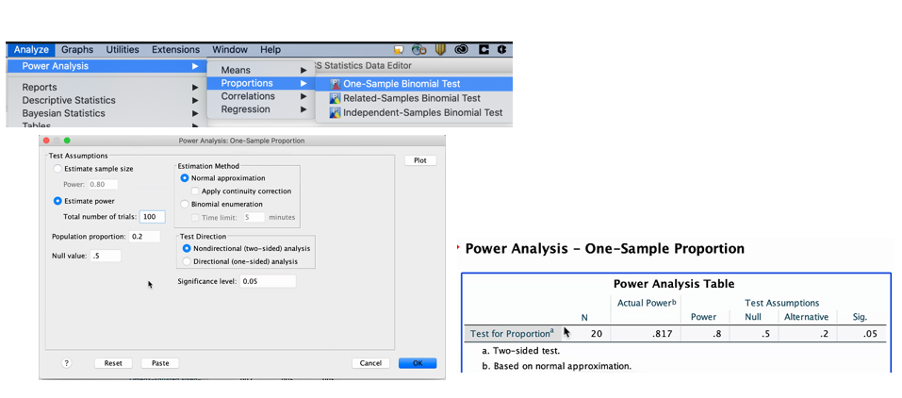Toggle Time limit checkbox

coord(196,217)
